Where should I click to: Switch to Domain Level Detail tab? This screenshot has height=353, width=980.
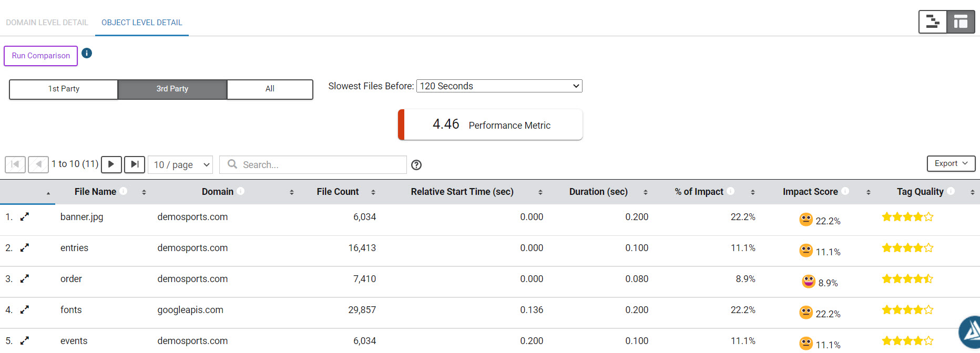point(47,23)
